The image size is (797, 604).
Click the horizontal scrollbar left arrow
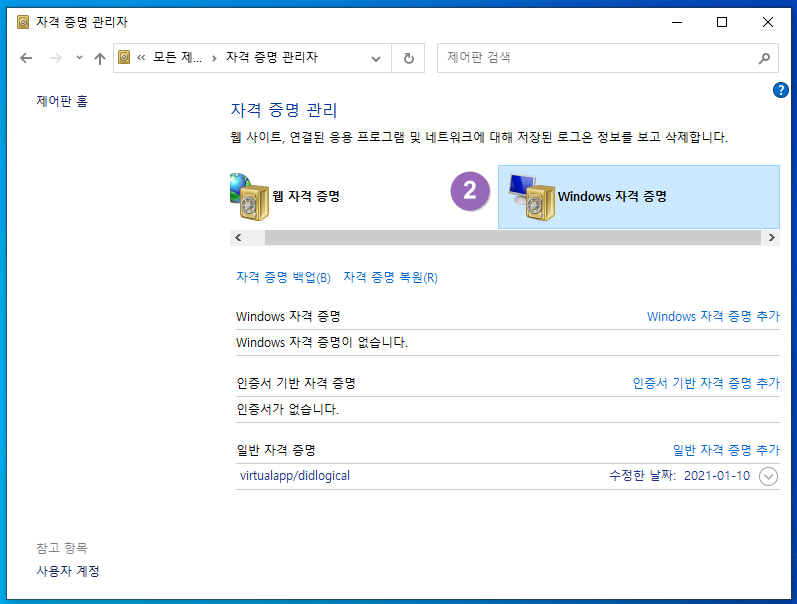[x=238, y=237]
